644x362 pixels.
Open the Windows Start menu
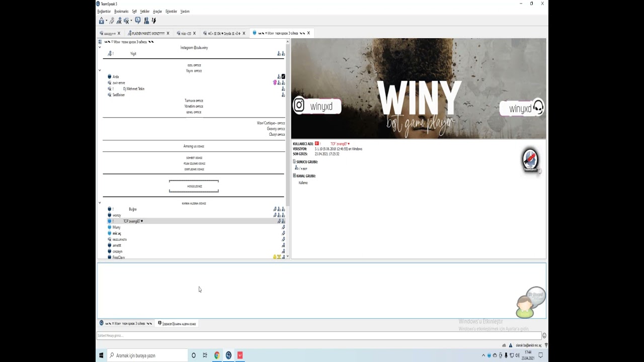101,355
